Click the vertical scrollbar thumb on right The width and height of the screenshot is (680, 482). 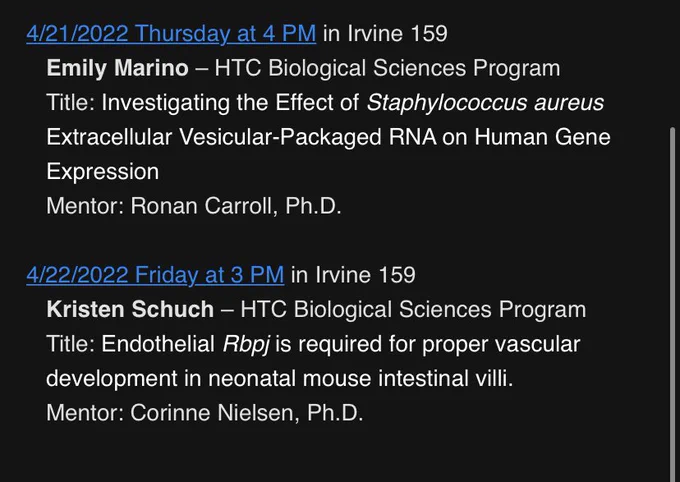673,304
